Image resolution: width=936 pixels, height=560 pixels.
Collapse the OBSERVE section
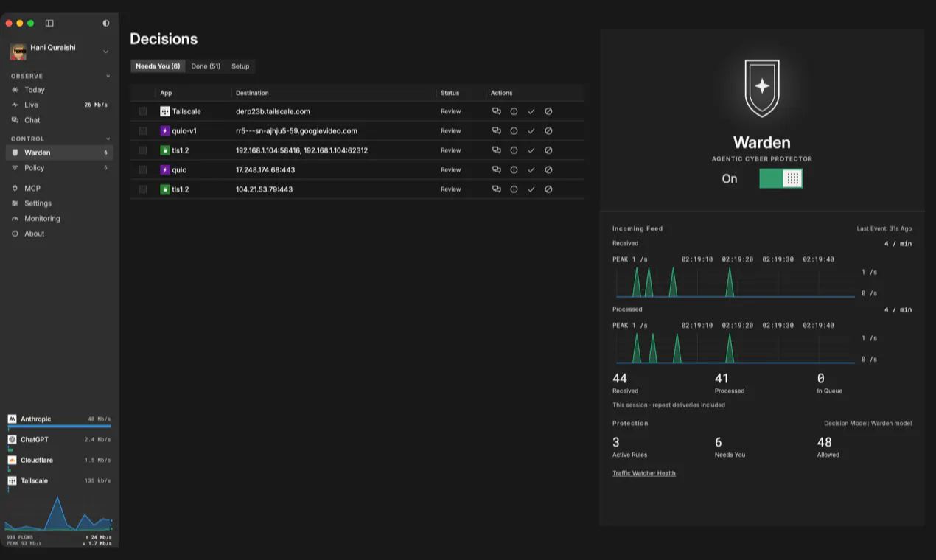[108, 76]
